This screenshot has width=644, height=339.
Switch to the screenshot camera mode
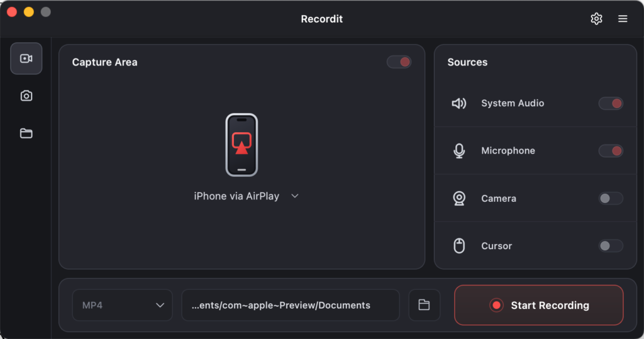(x=26, y=96)
